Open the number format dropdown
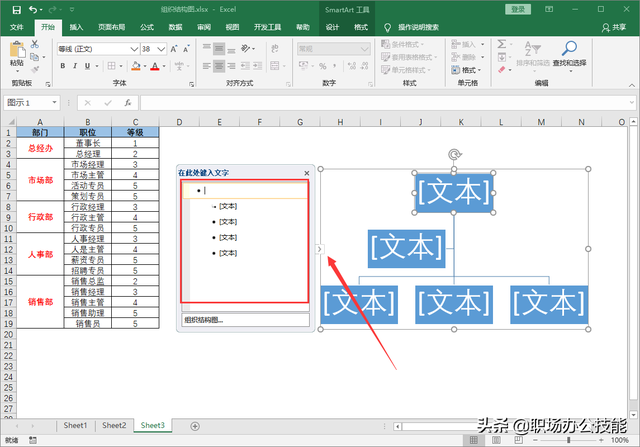The image size is (640, 447). click(364, 49)
